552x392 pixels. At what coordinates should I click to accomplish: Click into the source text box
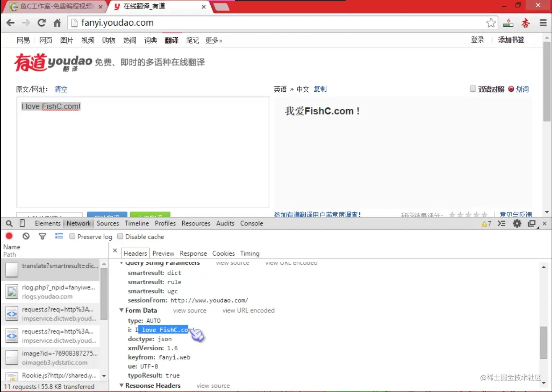pyautogui.click(x=143, y=152)
